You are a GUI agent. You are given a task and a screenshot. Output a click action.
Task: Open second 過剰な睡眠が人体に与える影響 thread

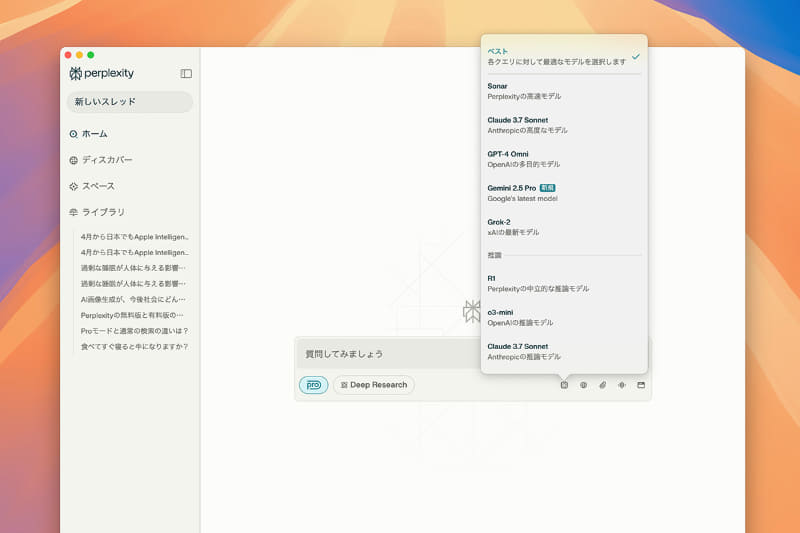coord(133,284)
